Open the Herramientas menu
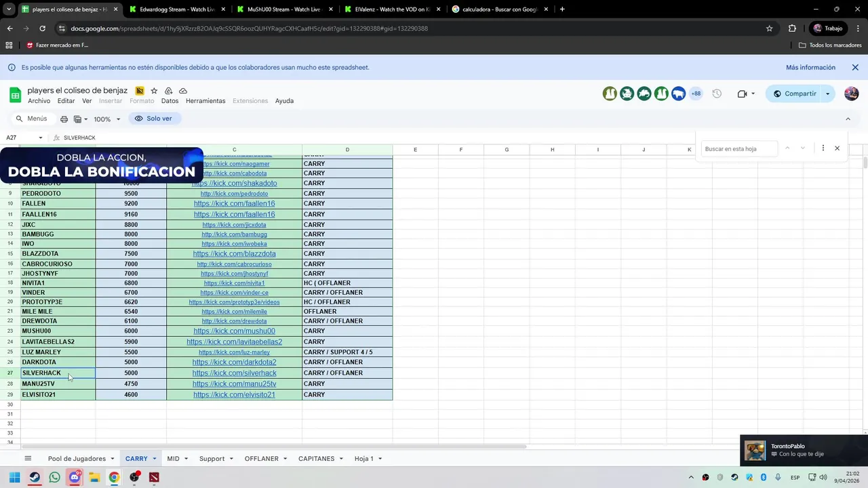868x488 pixels. coord(205,101)
